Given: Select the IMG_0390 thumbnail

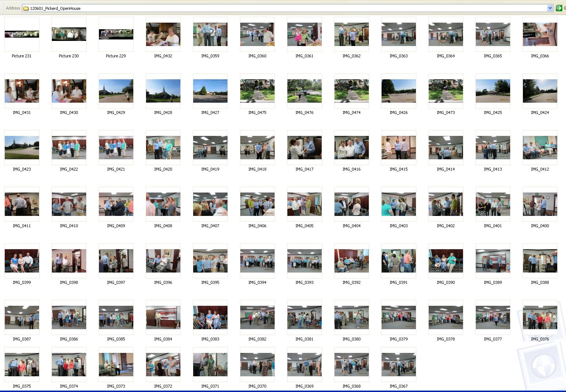Looking at the screenshot, I should click(446, 261).
